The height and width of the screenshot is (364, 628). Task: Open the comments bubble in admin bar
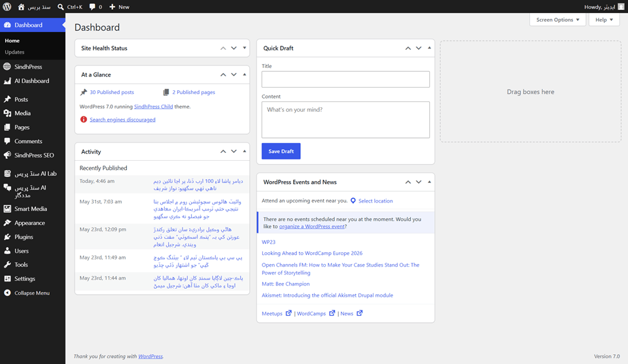click(96, 7)
